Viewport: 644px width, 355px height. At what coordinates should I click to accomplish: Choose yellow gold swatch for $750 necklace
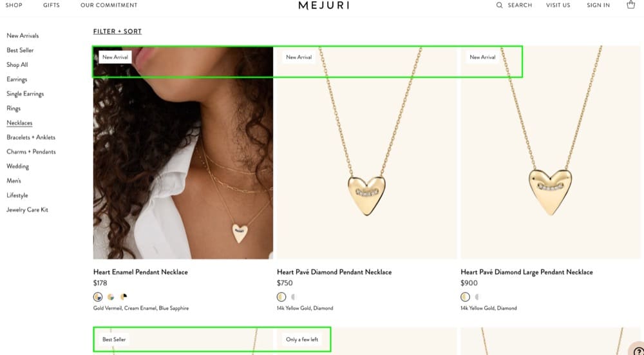pyautogui.click(x=281, y=297)
